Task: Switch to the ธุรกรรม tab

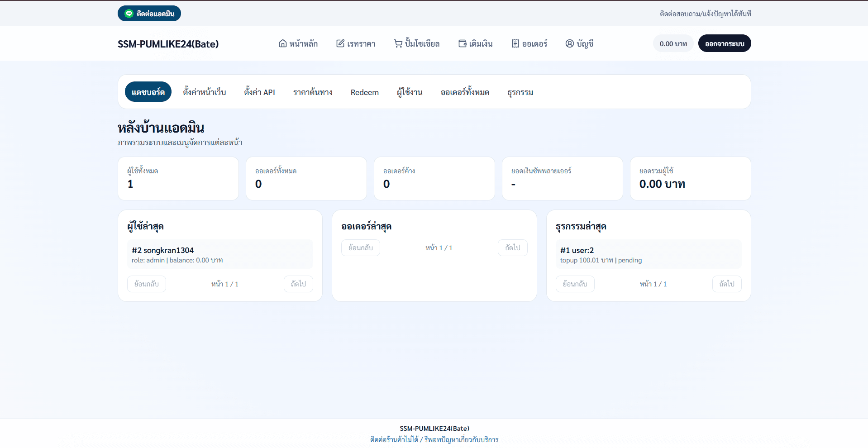Action: (x=520, y=92)
